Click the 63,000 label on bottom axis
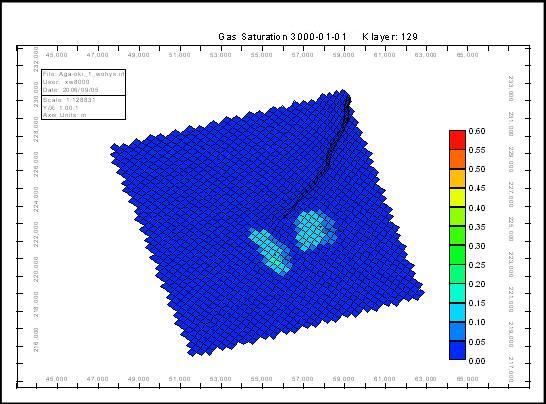Image resolution: width=546 pixels, height=404 pixels. [x=425, y=379]
